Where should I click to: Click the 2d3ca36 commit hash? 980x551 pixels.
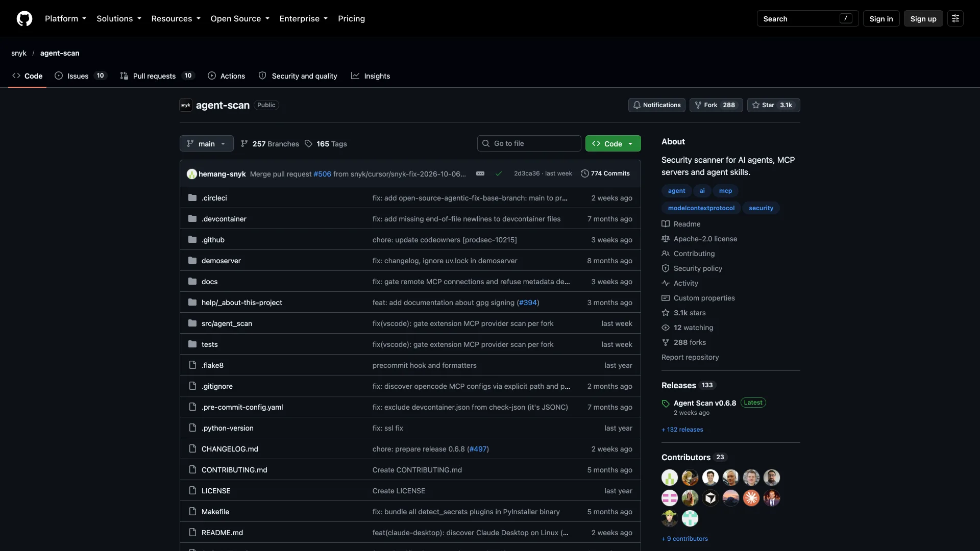coord(527,173)
